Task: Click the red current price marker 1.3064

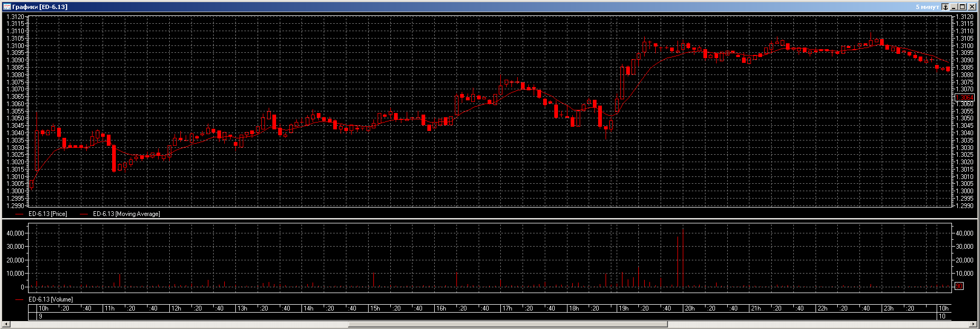Action: (964, 98)
